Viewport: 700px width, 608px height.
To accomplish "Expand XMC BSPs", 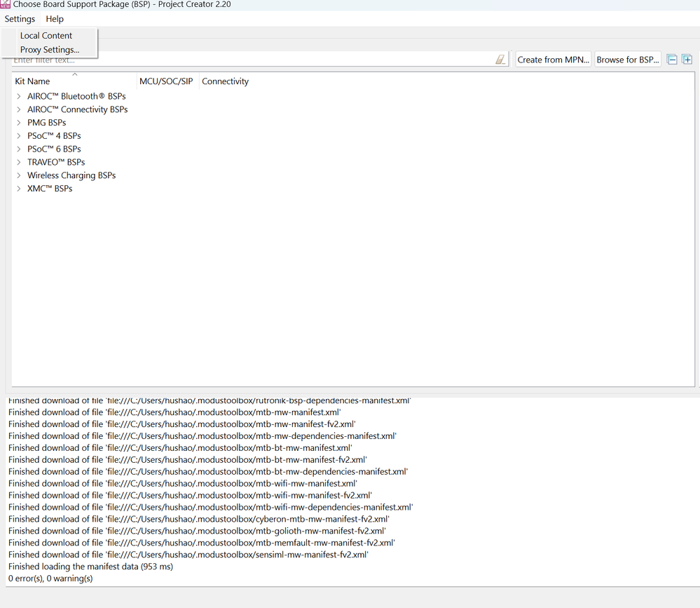I will point(18,188).
